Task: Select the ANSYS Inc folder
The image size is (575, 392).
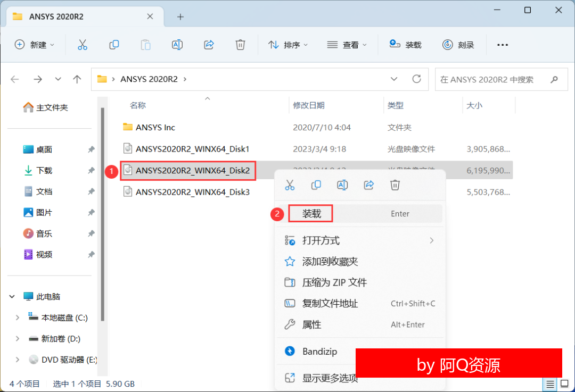Action: (149, 127)
